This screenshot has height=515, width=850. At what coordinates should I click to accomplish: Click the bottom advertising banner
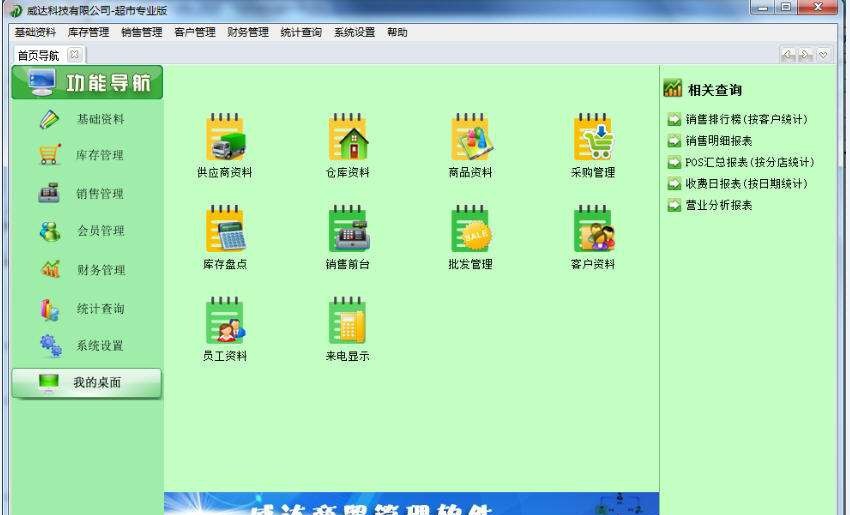[x=411, y=504]
